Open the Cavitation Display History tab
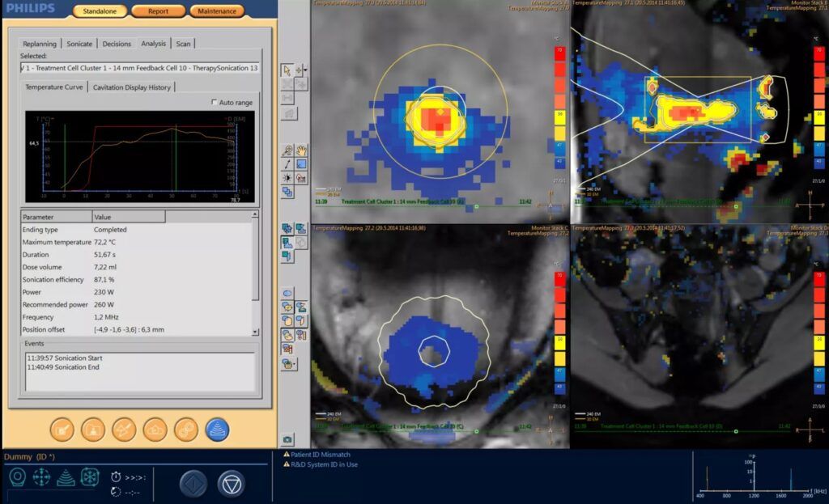Image resolution: width=829 pixels, height=504 pixels. coord(131,87)
